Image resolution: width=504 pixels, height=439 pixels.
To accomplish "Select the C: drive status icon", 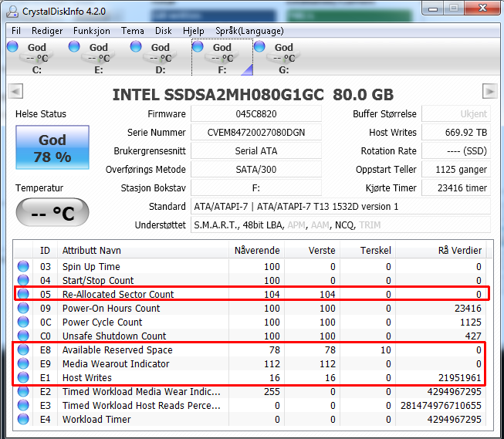I will tap(12, 46).
